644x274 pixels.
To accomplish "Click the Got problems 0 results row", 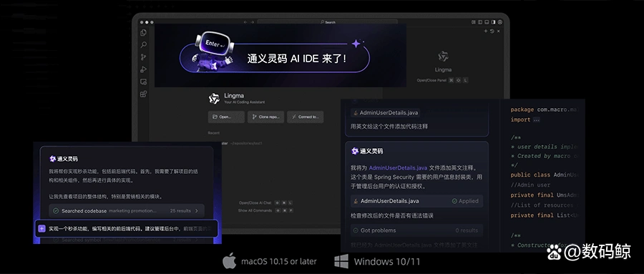I will 416,230.
